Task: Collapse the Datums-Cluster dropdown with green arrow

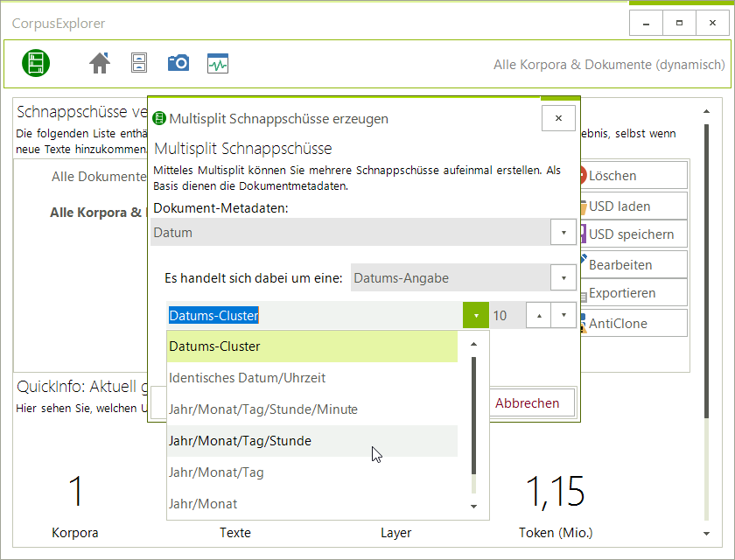Action: pyautogui.click(x=475, y=315)
